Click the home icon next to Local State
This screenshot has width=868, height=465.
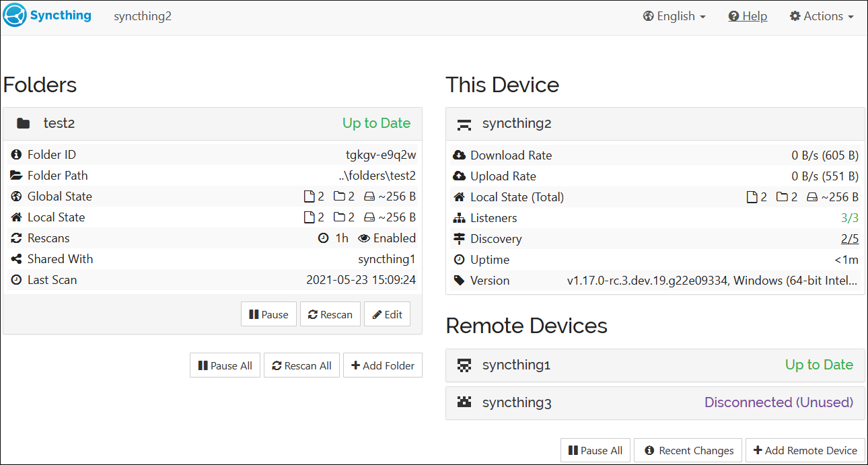17,217
